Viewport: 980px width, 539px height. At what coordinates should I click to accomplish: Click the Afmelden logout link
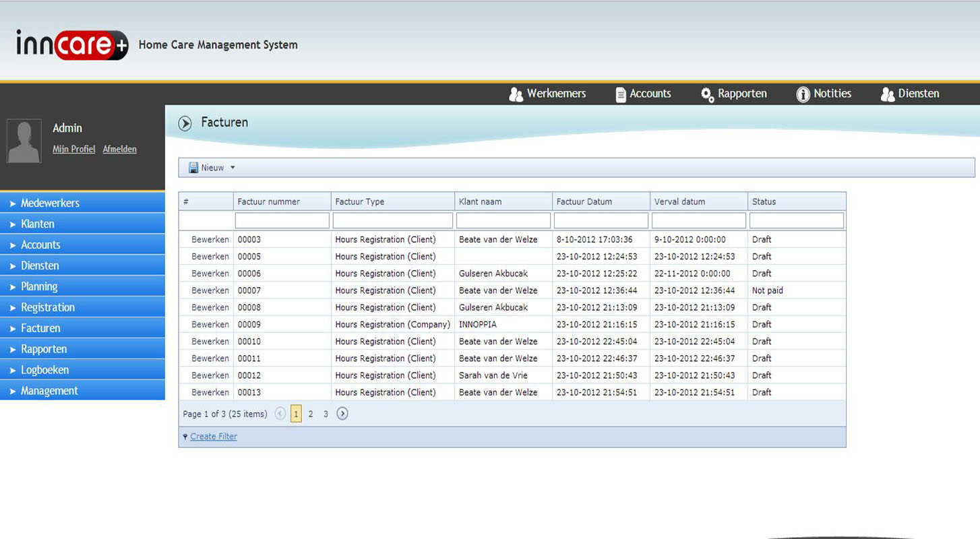coord(120,149)
